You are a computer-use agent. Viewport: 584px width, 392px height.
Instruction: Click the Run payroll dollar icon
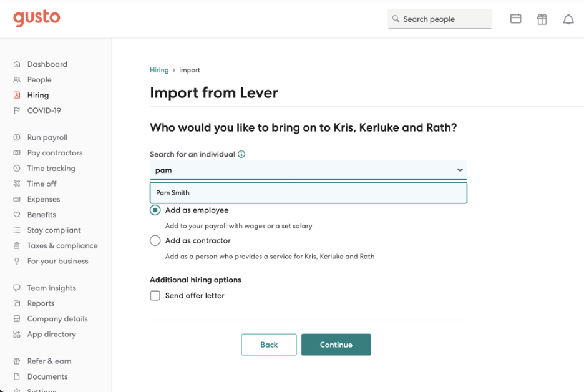point(17,137)
